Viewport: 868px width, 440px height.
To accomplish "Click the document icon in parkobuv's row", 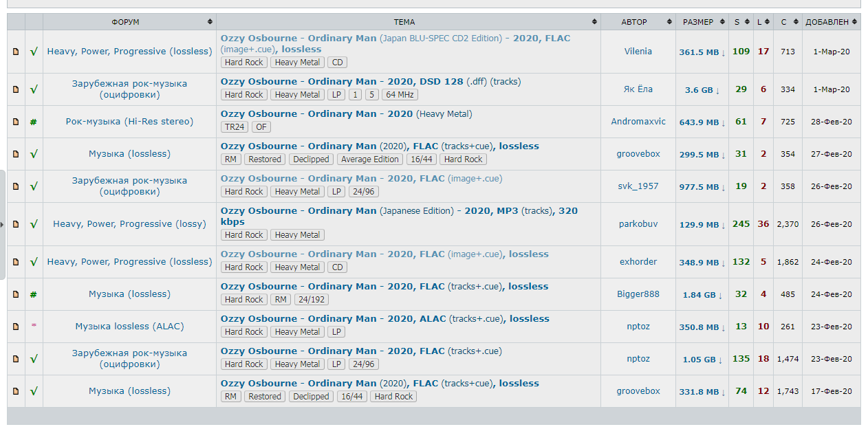I will tap(16, 224).
